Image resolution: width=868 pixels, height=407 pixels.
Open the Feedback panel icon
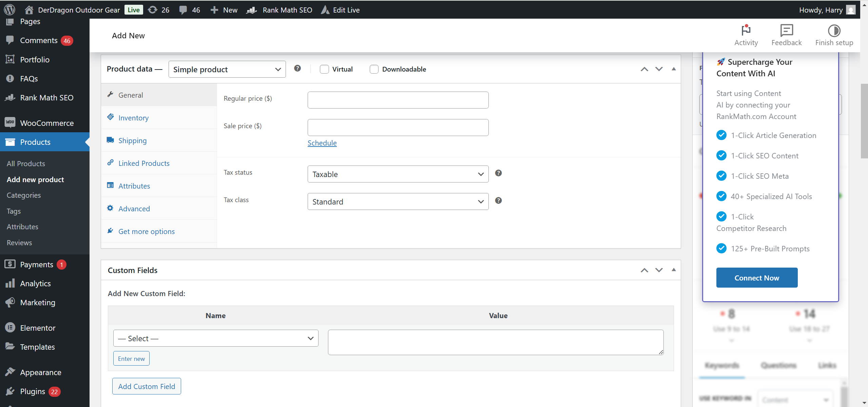coord(786,31)
